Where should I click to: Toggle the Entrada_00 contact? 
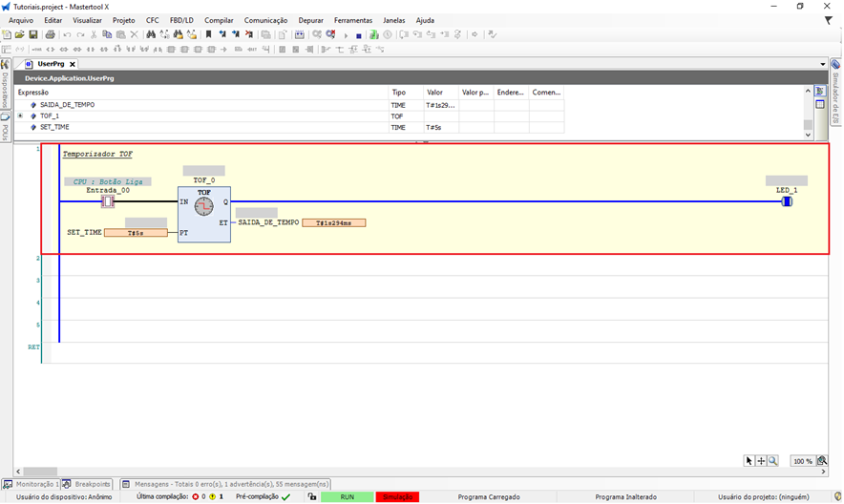(x=107, y=201)
